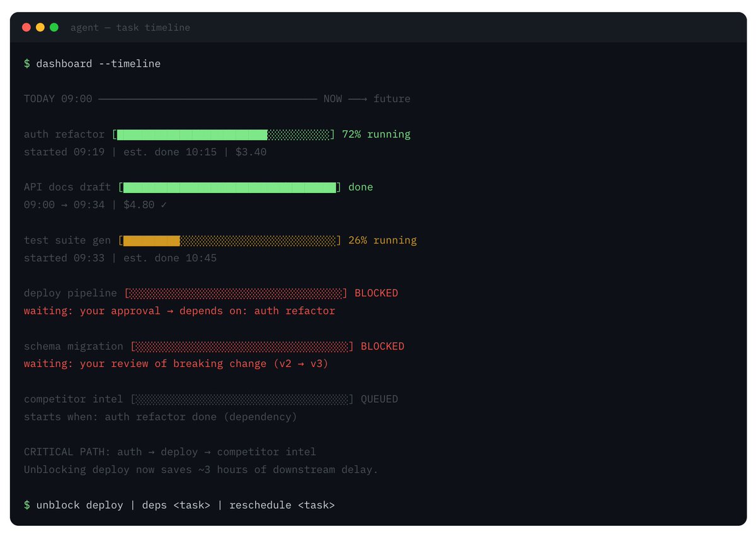The image size is (756, 534).
Task: Click the green dollar prompt before dashboard command
Action: pos(27,64)
